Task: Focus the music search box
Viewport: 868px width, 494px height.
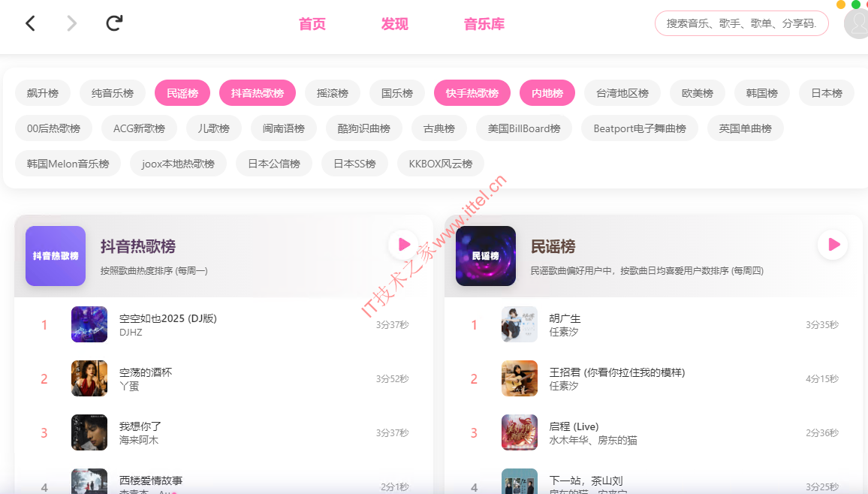Action: (741, 23)
